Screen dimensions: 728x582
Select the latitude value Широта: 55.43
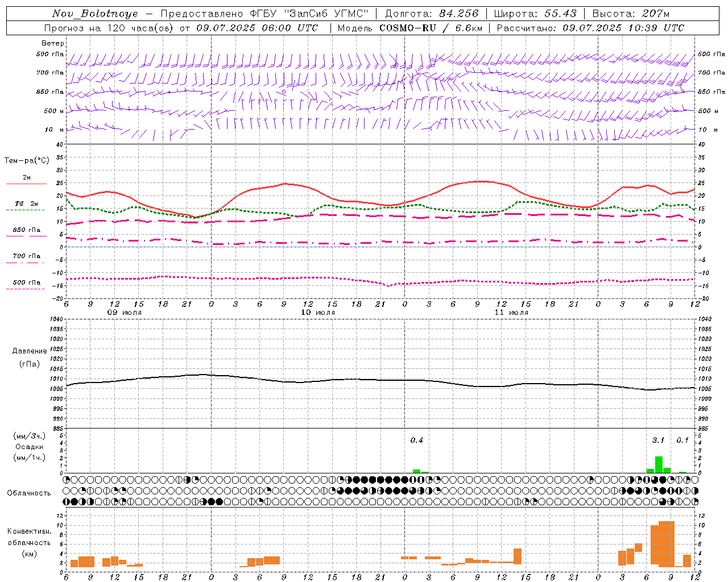click(x=535, y=14)
